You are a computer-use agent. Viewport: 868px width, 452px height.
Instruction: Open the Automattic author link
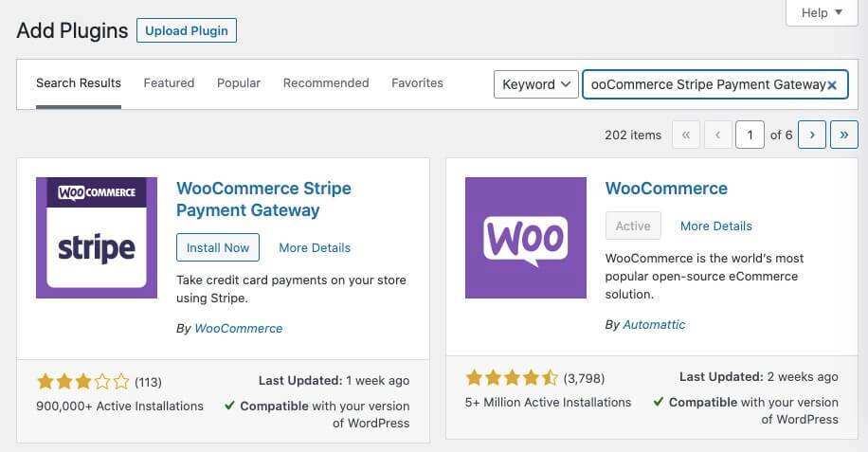(x=654, y=324)
